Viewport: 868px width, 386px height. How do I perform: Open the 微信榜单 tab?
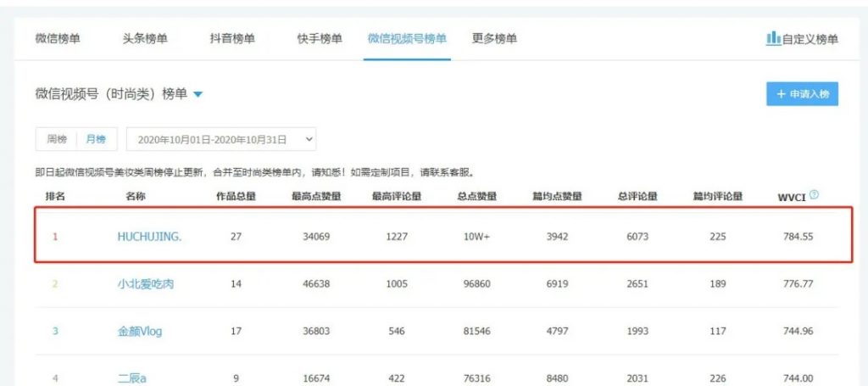[x=58, y=38]
